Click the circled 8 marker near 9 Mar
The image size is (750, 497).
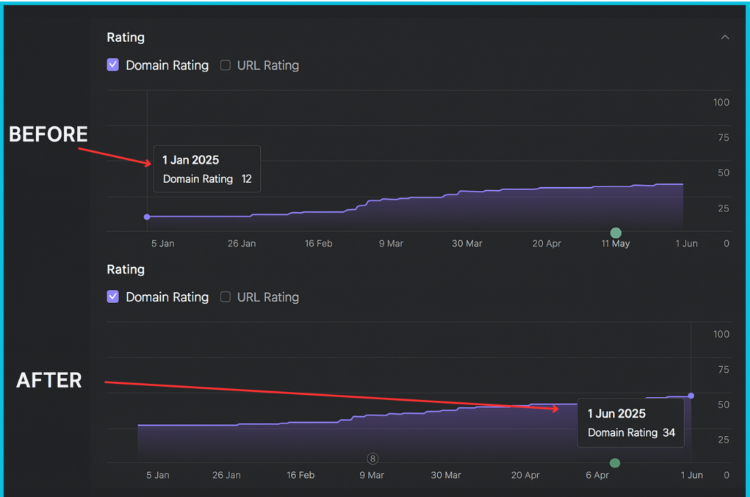[372, 458]
